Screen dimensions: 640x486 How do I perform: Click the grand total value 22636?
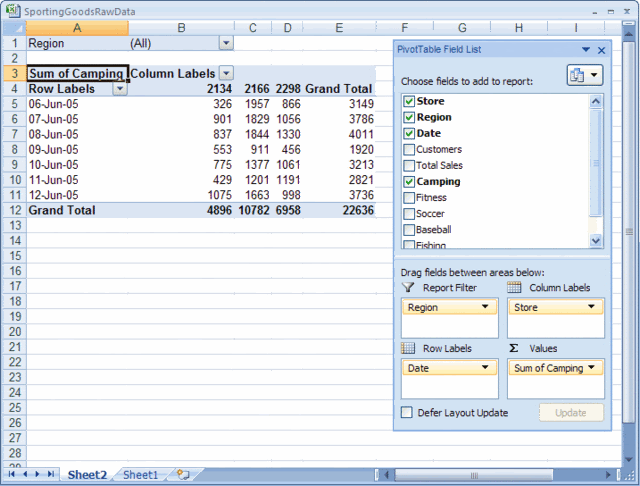(x=358, y=210)
